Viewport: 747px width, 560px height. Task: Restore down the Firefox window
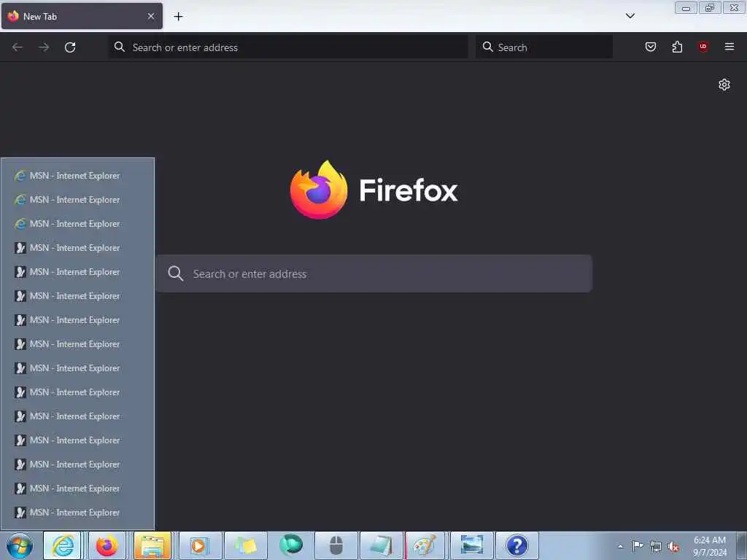coord(710,7)
